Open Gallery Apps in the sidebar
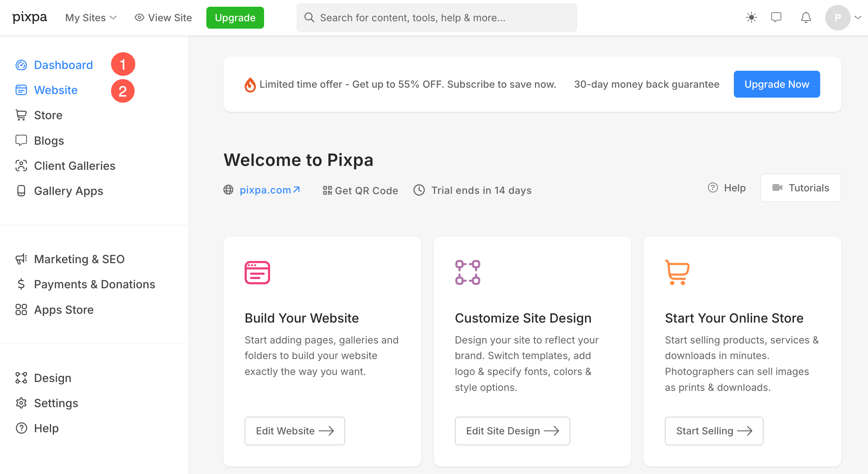 [x=69, y=191]
